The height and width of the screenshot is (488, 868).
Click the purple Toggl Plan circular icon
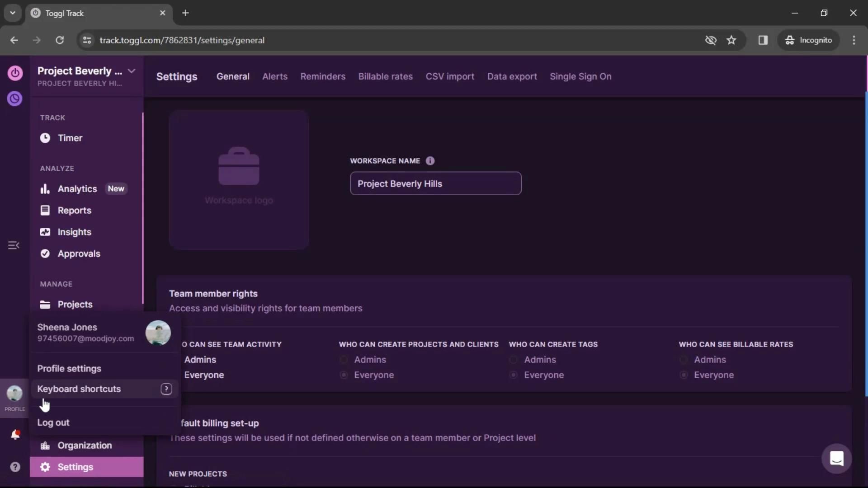(15, 99)
